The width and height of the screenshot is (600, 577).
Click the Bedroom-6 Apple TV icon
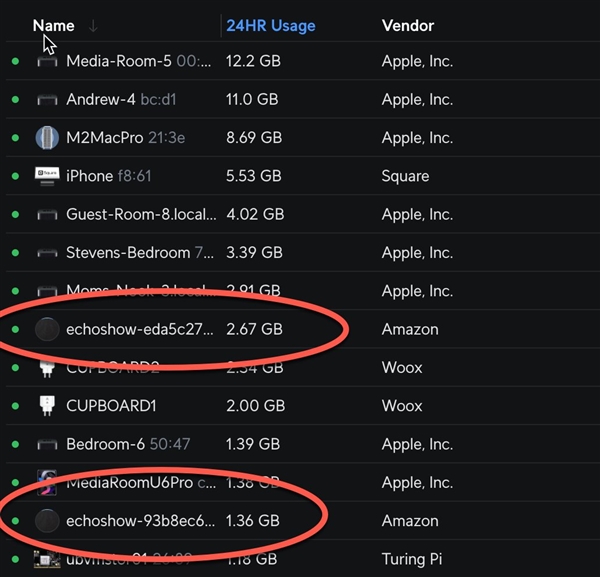click(x=47, y=444)
